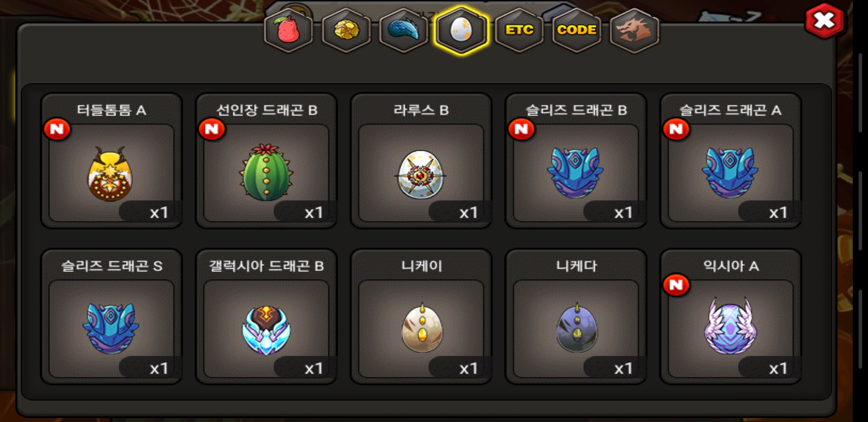Pick the 슬리즈 드래곤 B egg
The width and height of the screenshot is (868, 422).
(x=576, y=161)
